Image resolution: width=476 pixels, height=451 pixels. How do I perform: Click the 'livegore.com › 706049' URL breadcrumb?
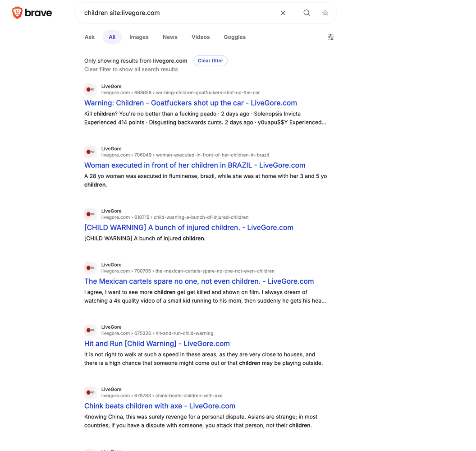pos(185,155)
